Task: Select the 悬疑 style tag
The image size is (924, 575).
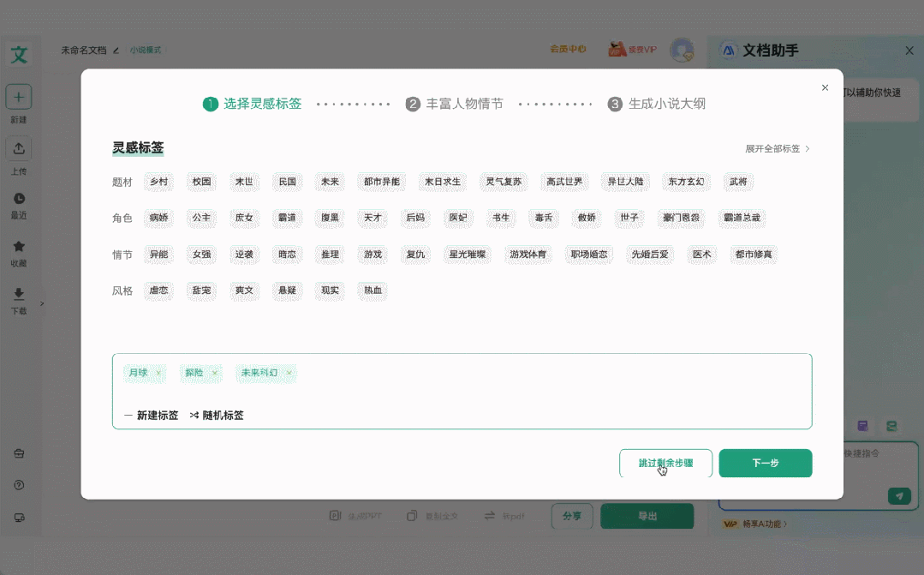Action: point(287,290)
